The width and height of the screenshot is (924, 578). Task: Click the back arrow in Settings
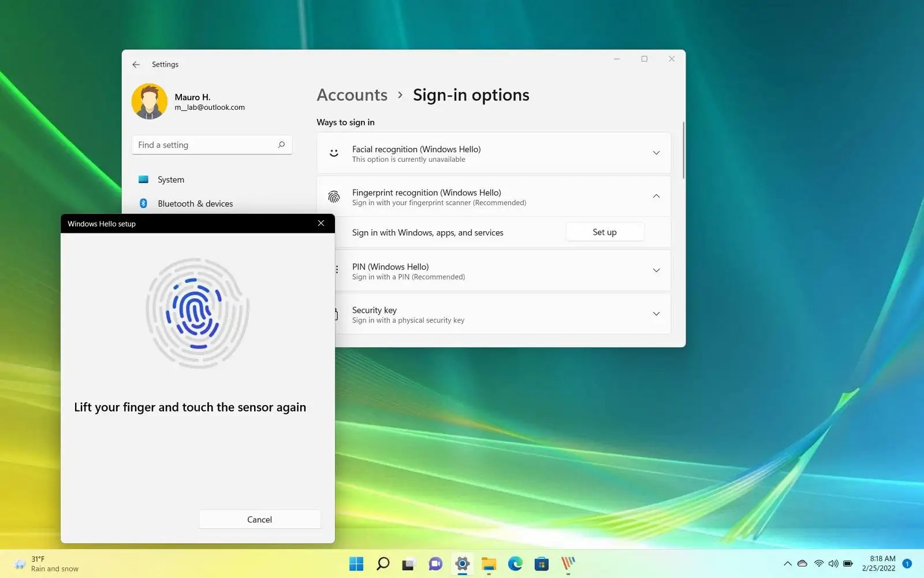(x=136, y=64)
